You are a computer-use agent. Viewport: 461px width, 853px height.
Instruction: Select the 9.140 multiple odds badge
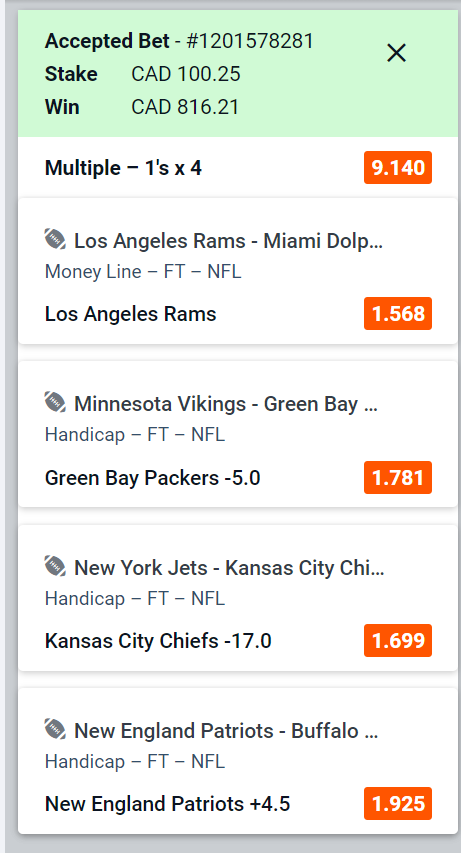pyautogui.click(x=398, y=168)
